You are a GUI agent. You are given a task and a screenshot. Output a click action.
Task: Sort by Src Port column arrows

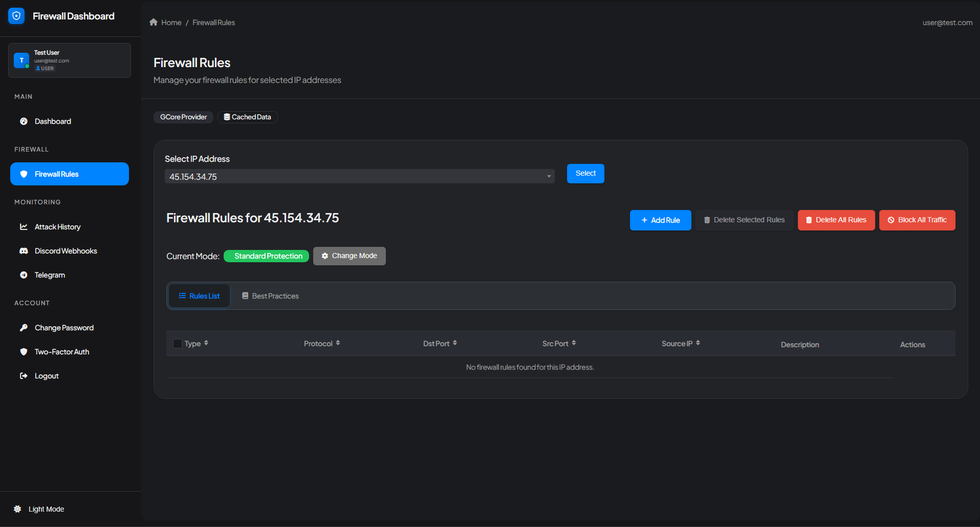coord(574,343)
